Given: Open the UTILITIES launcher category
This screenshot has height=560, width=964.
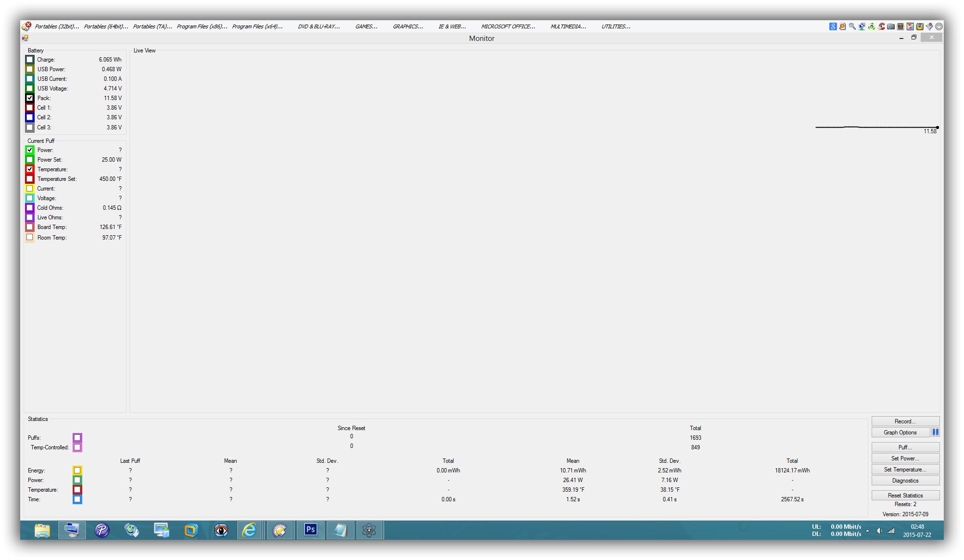Looking at the screenshot, I should coord(616,26).
